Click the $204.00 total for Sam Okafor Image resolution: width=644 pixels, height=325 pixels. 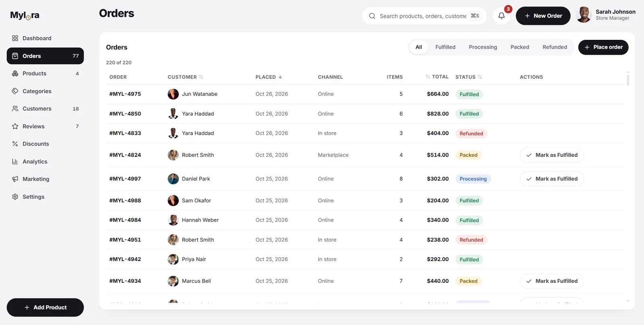pyautogui.click(x=438, y=200)
